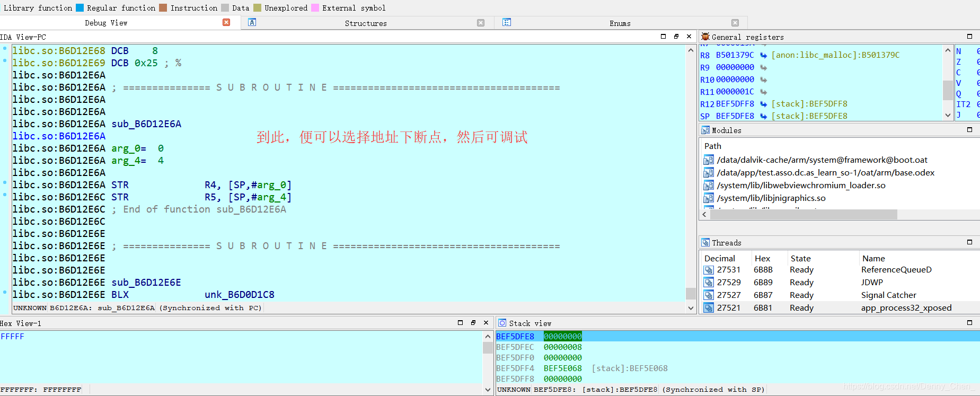Sort threads by State column header
Viewport: 980px width, 396px height.
pos(801,259)
